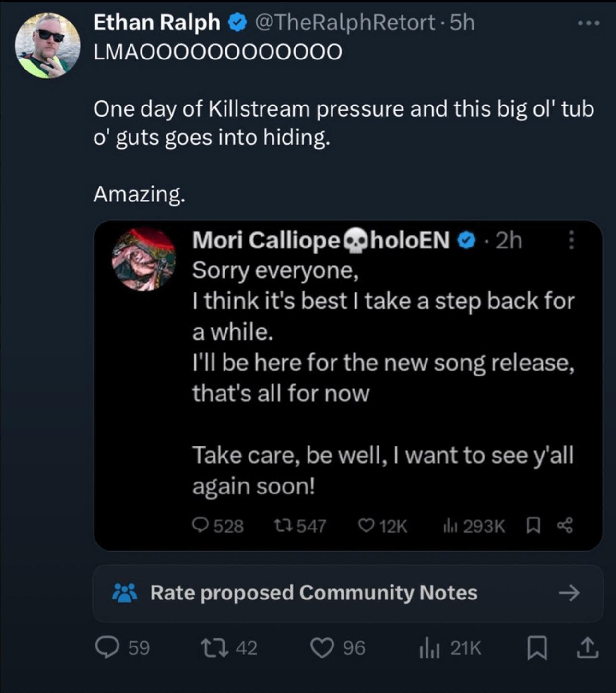Share the quoted tweet
The image size is (616, 693).
(565, 526)
